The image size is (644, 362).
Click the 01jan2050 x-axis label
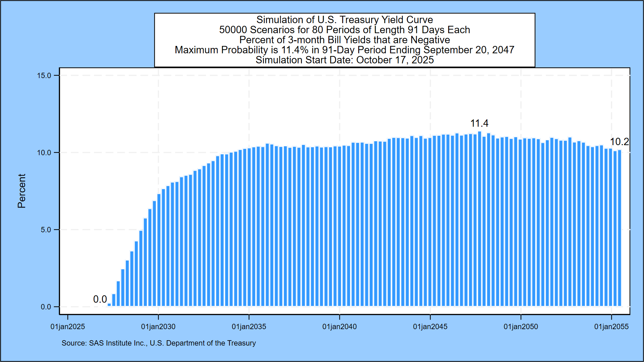click(x=521, y=326)
